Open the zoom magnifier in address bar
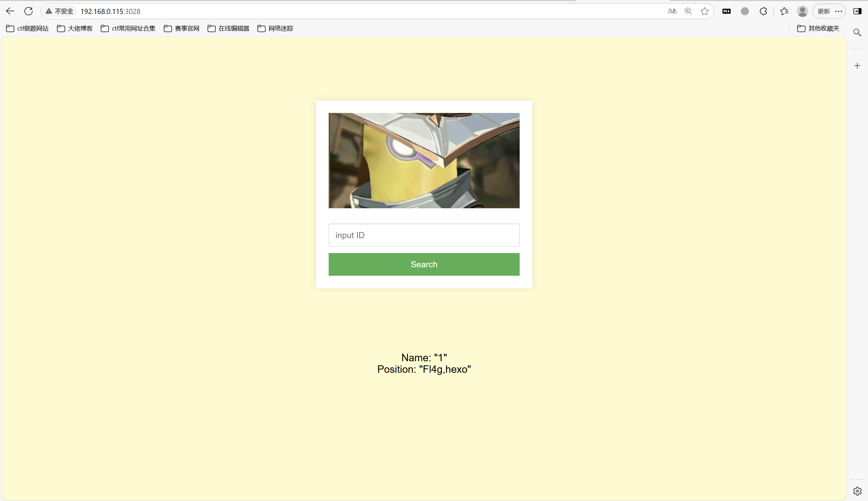 click(688, 11)
